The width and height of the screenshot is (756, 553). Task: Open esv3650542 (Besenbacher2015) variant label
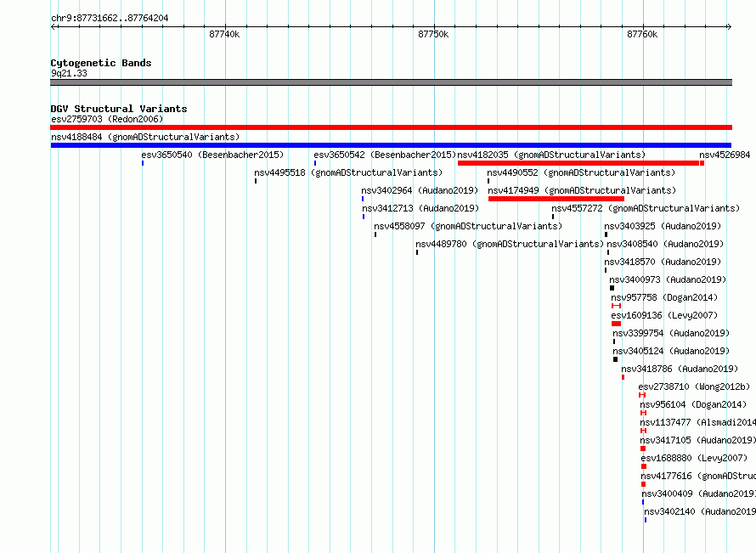pyautogui.click(x=385, y=155)
